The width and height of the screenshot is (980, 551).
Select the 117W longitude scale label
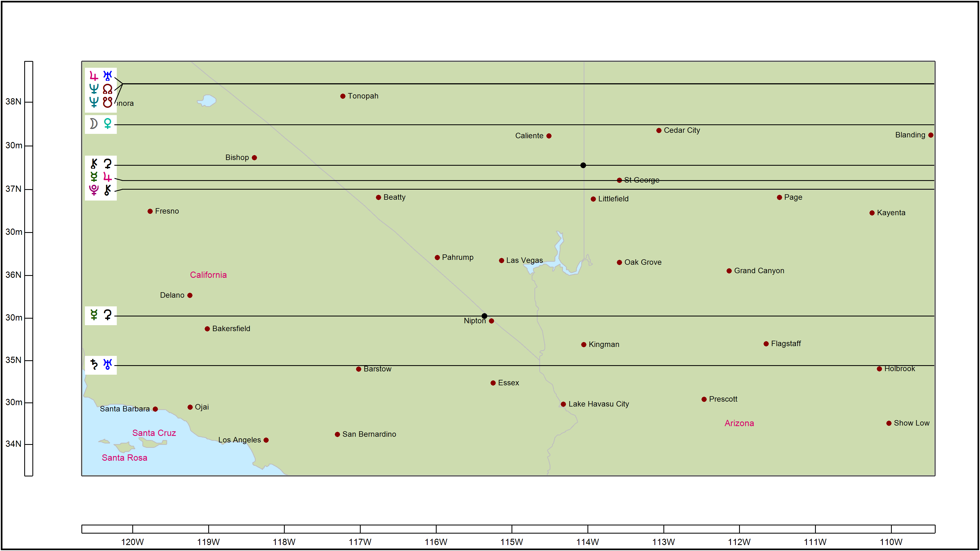360,542
